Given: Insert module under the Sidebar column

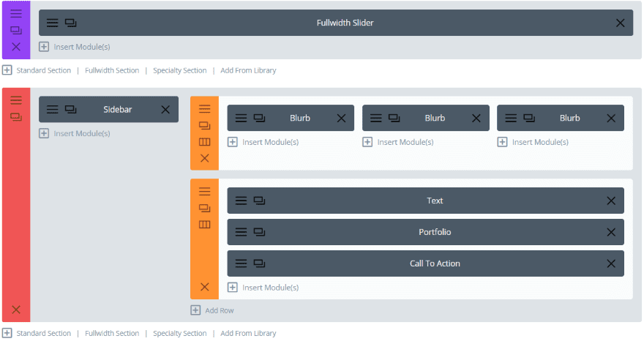Looking at the screenshot, I should (x=81, y=133).
